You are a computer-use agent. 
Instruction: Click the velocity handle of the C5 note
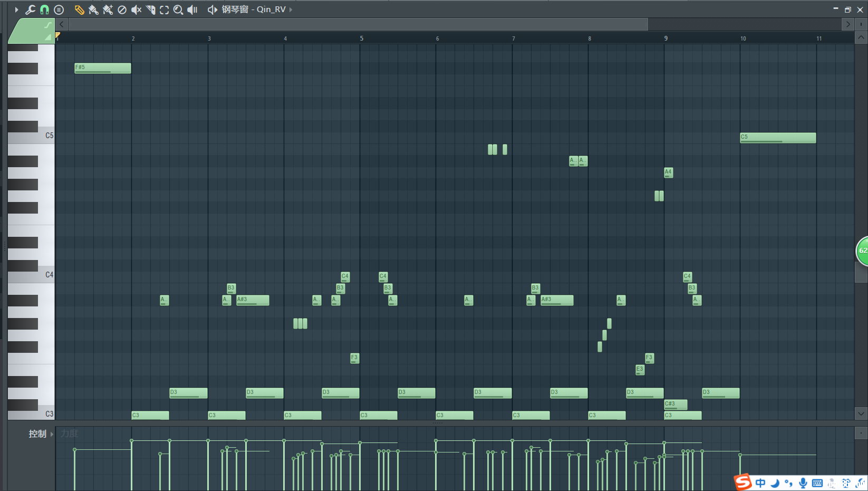click(740, 455)
